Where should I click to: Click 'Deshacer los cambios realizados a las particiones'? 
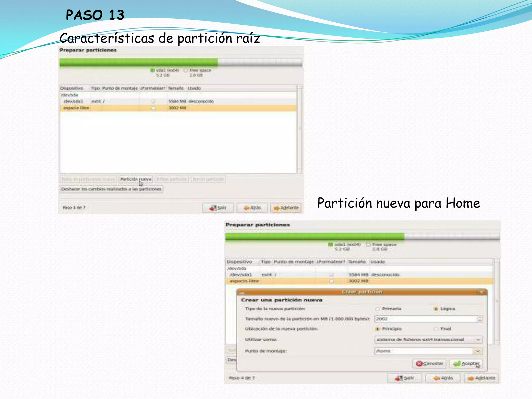[111, 189]
